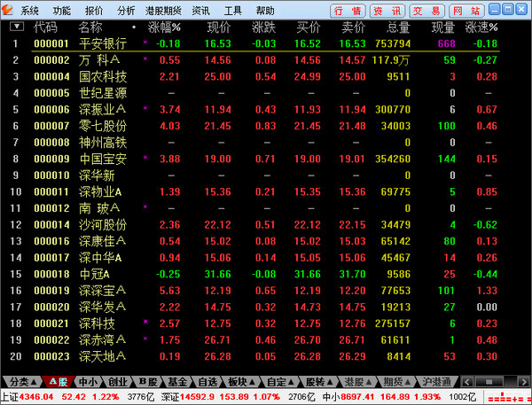Switch to the B股 tab
This screenshot has width=532, height=405.
pyautogui.click(x=148, y=382)
